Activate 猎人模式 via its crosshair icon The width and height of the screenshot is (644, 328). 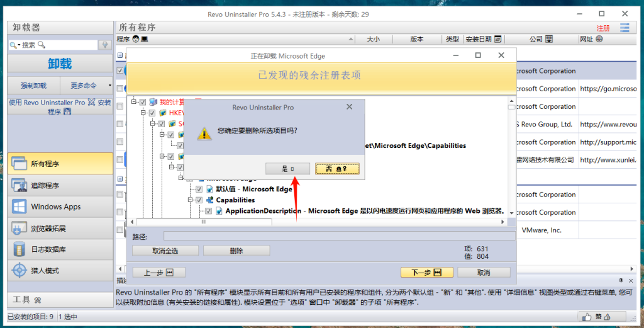pos(19,271)
